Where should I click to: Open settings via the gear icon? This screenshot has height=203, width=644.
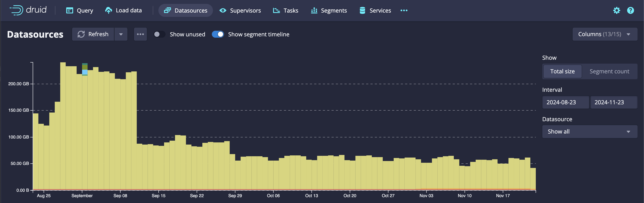[x=617, y=11]
